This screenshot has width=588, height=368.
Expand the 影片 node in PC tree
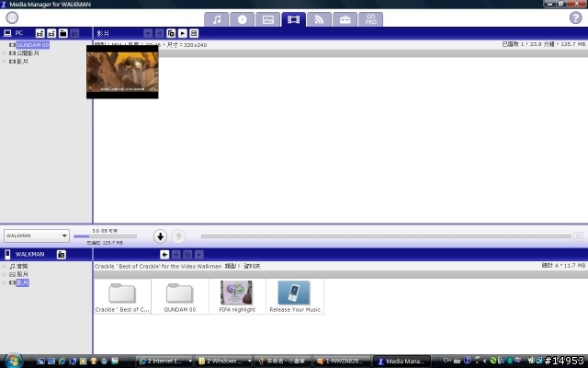pyautogui.click(x=4, y=62)
